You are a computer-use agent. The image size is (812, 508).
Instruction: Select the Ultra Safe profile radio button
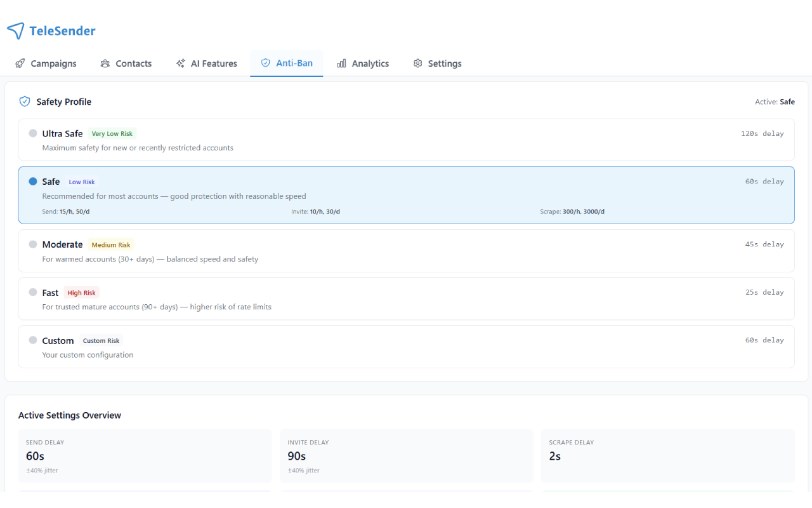click(33, 133)
